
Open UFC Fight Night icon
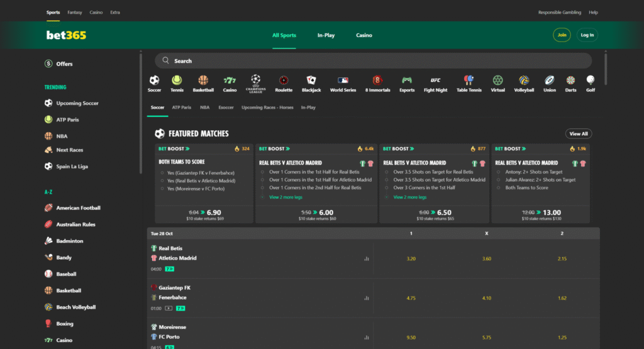[435, 80]
